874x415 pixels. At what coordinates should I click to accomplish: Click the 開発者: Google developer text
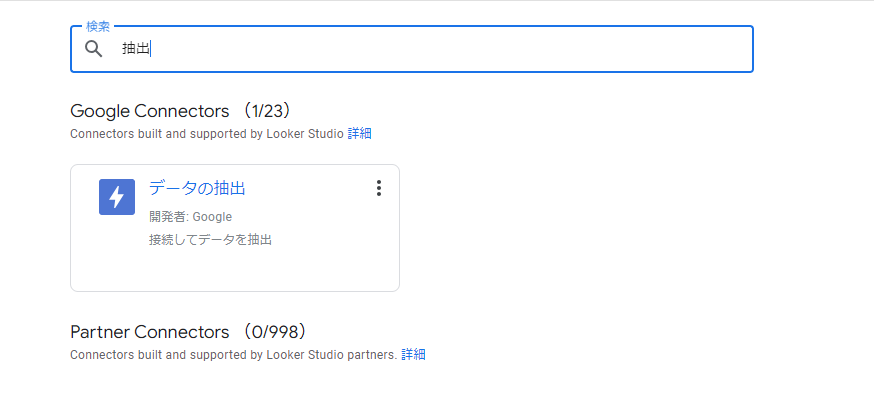click(190, 216)
